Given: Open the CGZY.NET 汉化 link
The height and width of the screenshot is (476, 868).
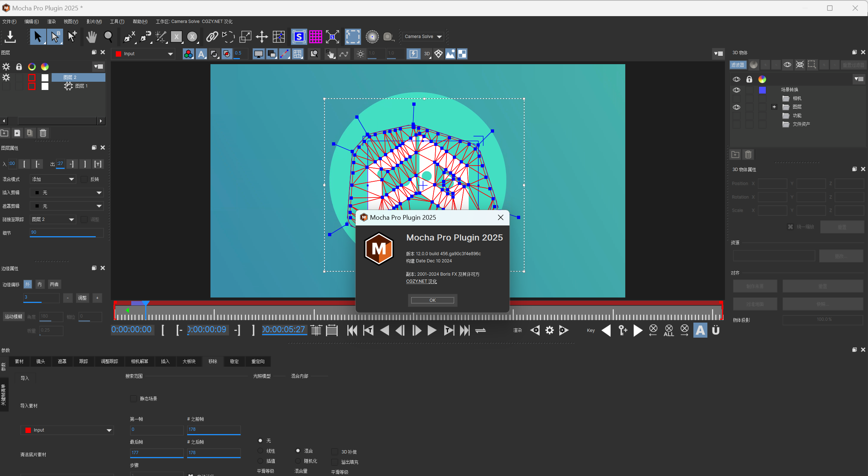Looking at the screenshot, I should 421,281.
